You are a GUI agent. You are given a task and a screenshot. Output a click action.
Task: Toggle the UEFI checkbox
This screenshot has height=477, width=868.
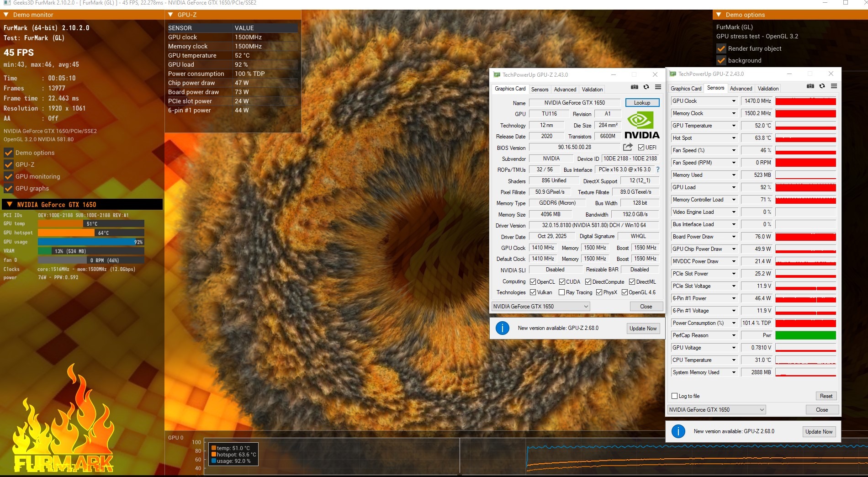tap(641, 147)
